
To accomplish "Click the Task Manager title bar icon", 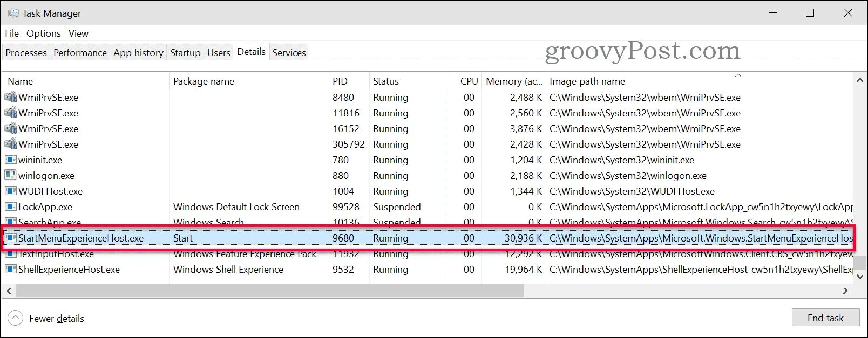I will pos(13,13).
